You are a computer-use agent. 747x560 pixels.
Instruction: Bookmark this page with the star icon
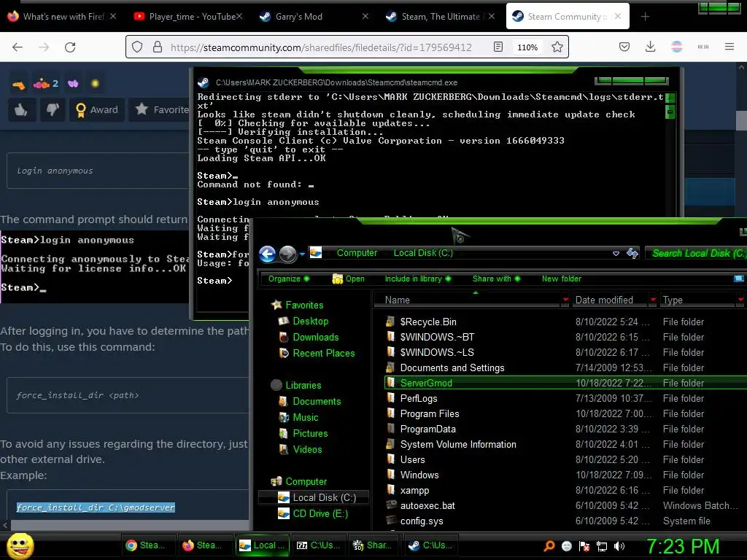(x=557, y=47)
